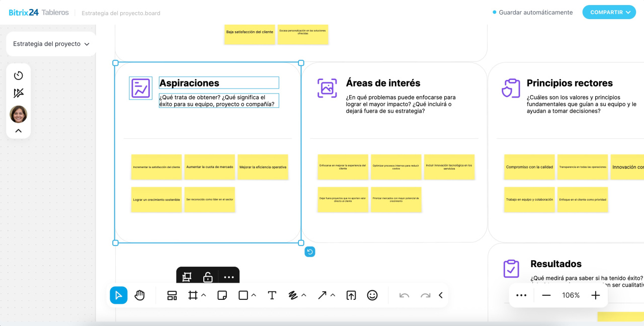This screenshot has height=326, width=644.
Task: Toggle collaborator cursors visibility icon
Action: (x=19, y=93)
